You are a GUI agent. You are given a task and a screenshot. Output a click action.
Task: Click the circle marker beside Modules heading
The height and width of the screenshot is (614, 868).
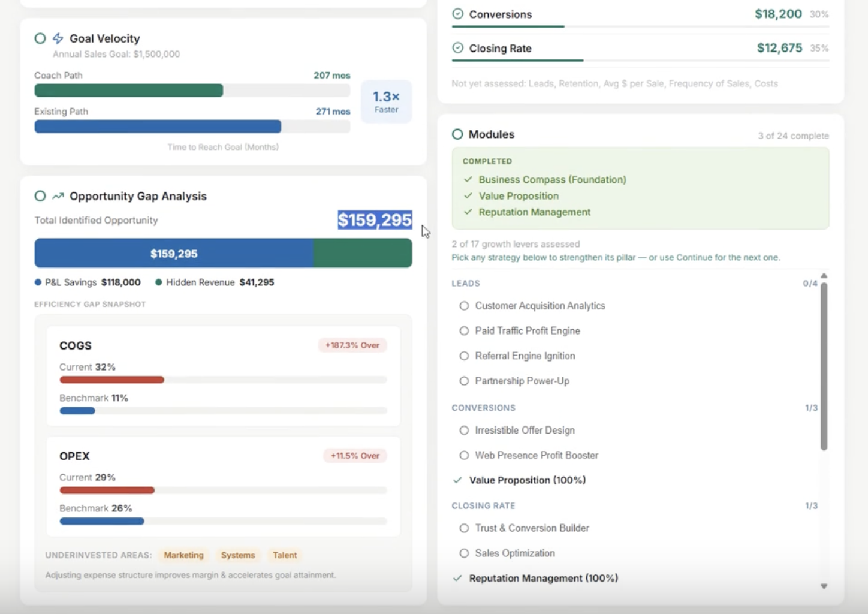pyautogui.click(x=457, y=134)
